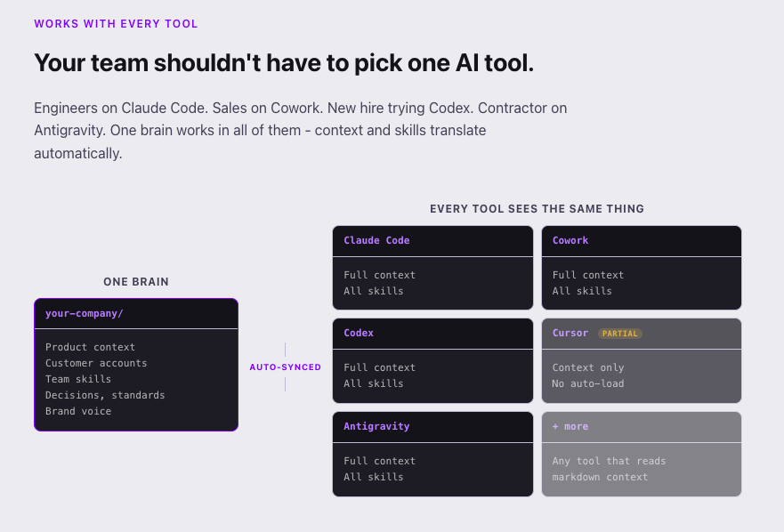Click 'EVERY TOOL SEES THE SAME THING' heading
This screenshot has width=784, height=532.
tap(537, 208)
